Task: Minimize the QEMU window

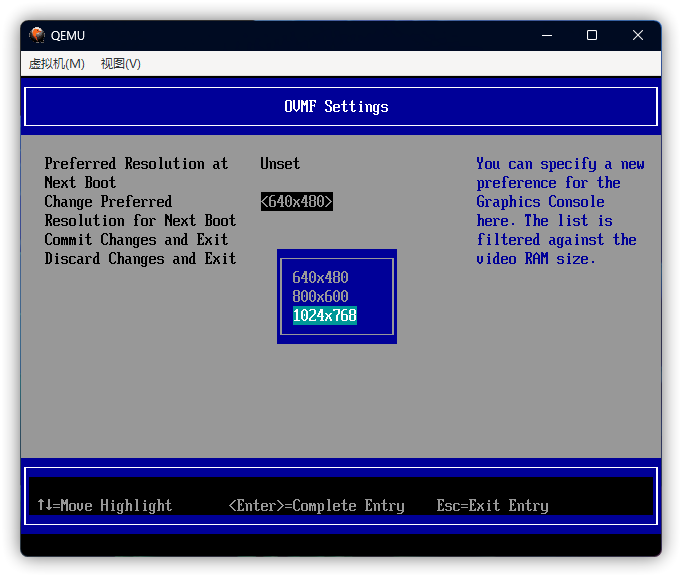Action: 546,35
